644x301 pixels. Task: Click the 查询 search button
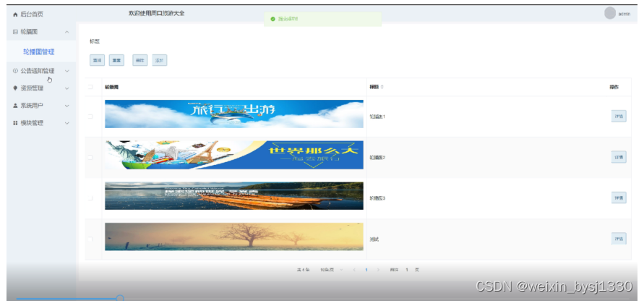tap(98, 60)
